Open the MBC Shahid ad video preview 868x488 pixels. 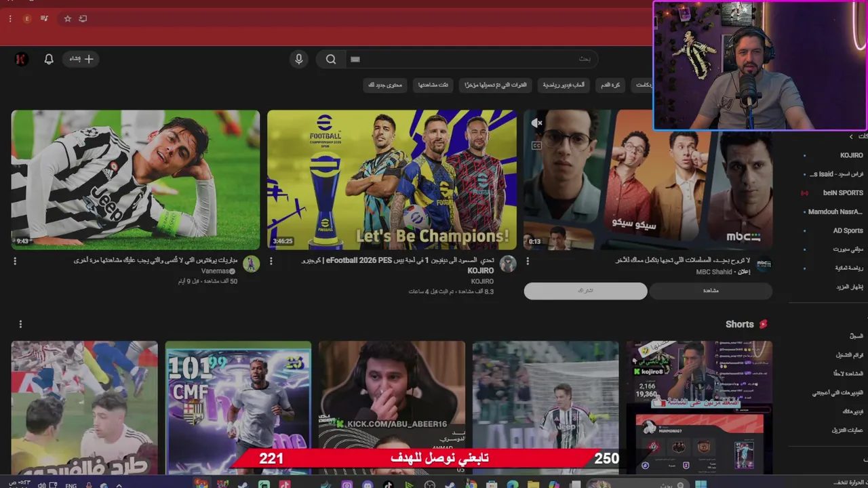[x=648, y=180]
